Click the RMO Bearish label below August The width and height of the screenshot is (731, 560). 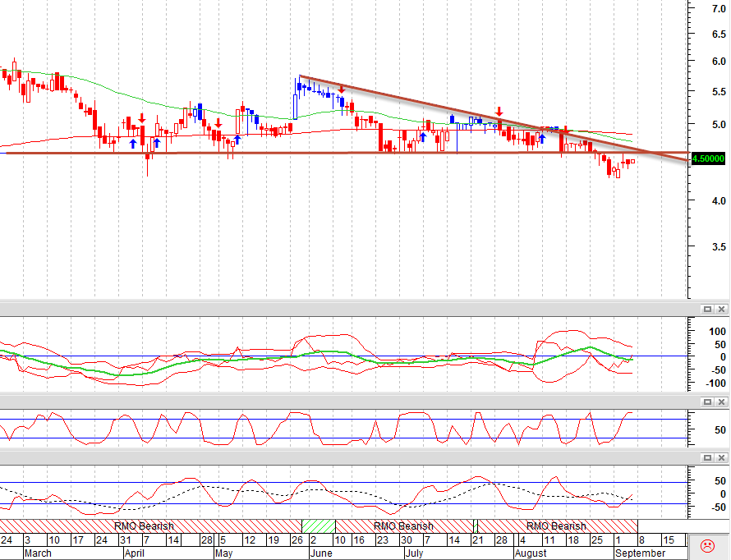(556, 526)
